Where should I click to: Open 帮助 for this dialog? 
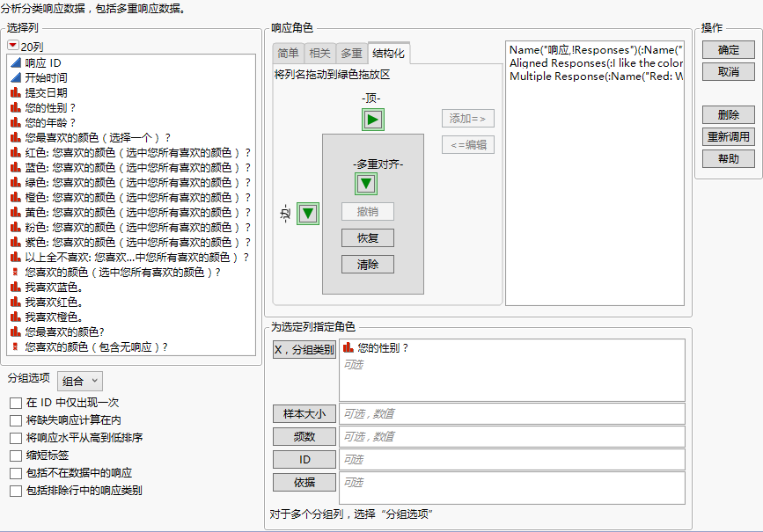[728, 158]
